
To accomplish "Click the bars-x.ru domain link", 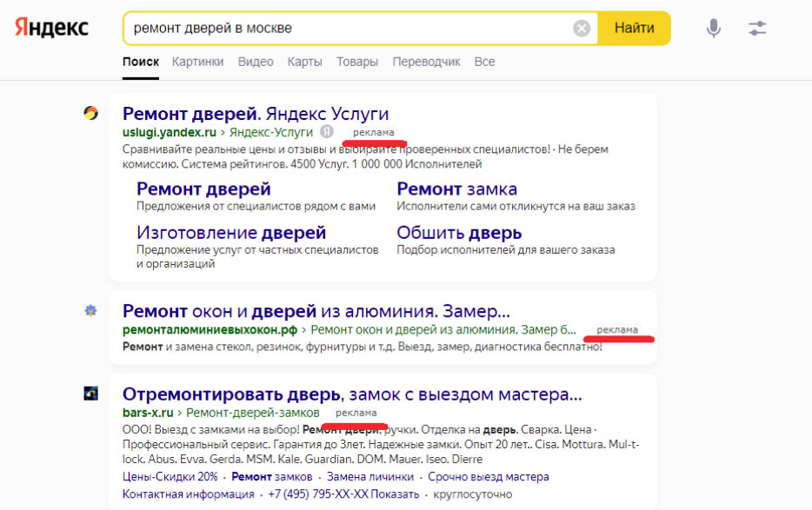I will coord(148,413).
